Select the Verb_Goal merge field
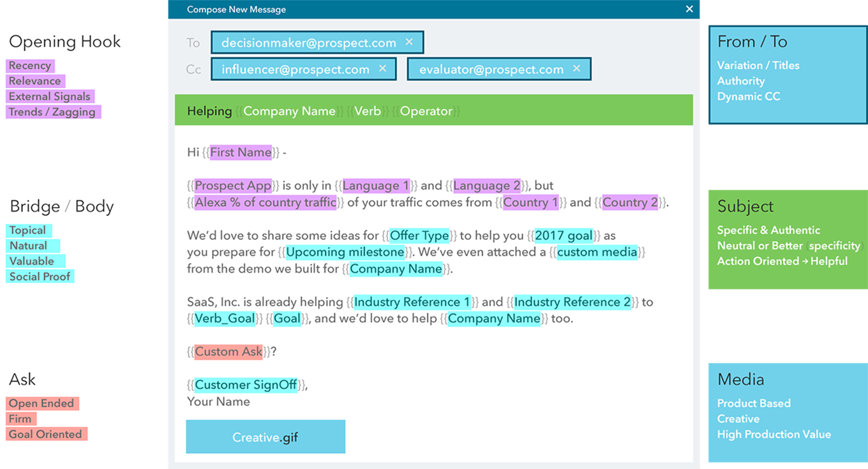 (x=225, y=318)
